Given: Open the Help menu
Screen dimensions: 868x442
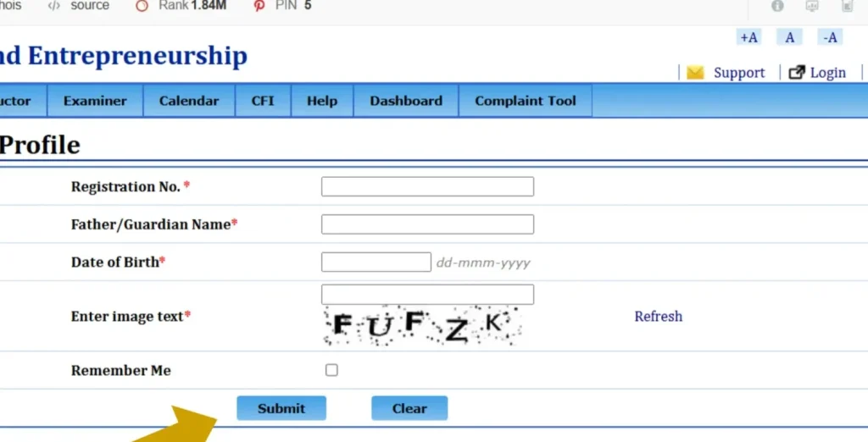Looking at the screenshot, I should (322, 101).
